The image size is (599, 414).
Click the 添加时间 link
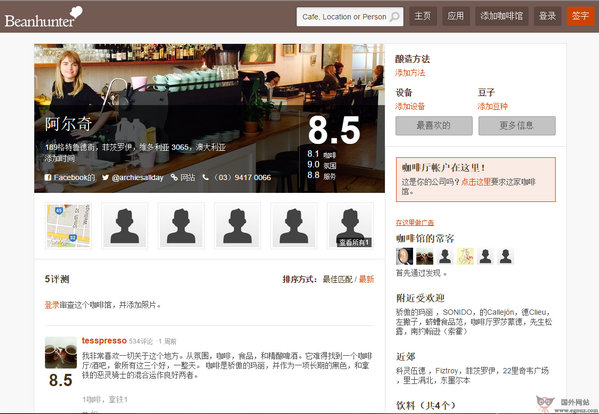click(x=60, y=158)
